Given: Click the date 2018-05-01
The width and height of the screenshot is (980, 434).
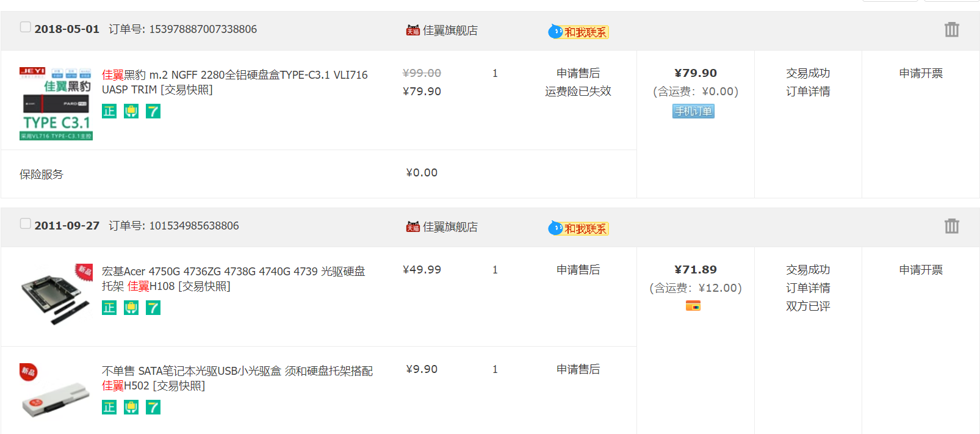Looking at the screenshot, I should (67, 29).
